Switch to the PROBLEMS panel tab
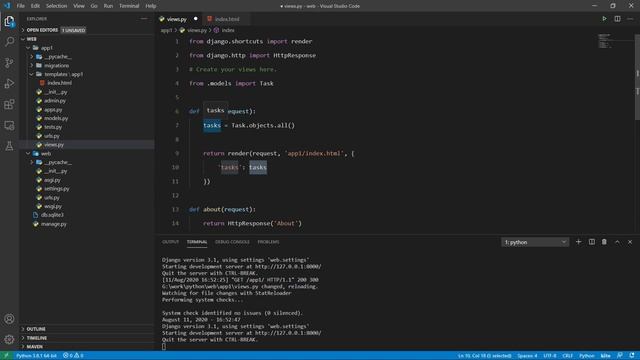This screenshot has width=640, height=360. tap(268, 242)
